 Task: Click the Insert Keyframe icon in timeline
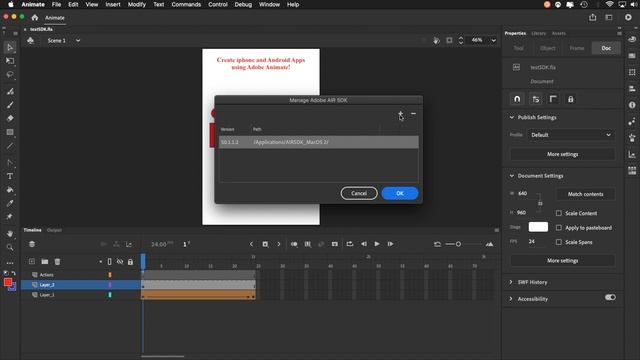(x=265, y=244)
